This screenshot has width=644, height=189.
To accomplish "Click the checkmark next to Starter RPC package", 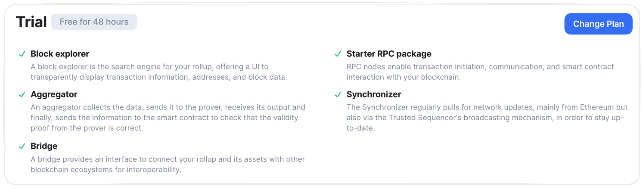I will (338, 54).
